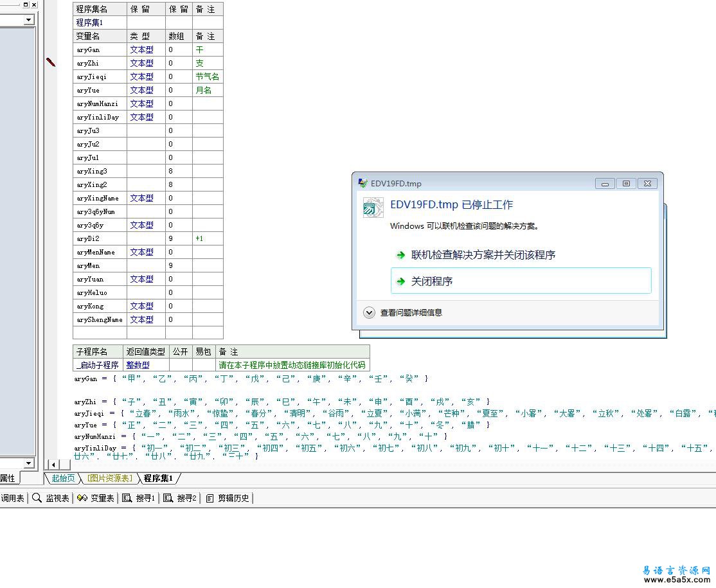The width and height of the screenshot is (716, 588).
Task: Click the 变量表 icon
Action: 82,498
